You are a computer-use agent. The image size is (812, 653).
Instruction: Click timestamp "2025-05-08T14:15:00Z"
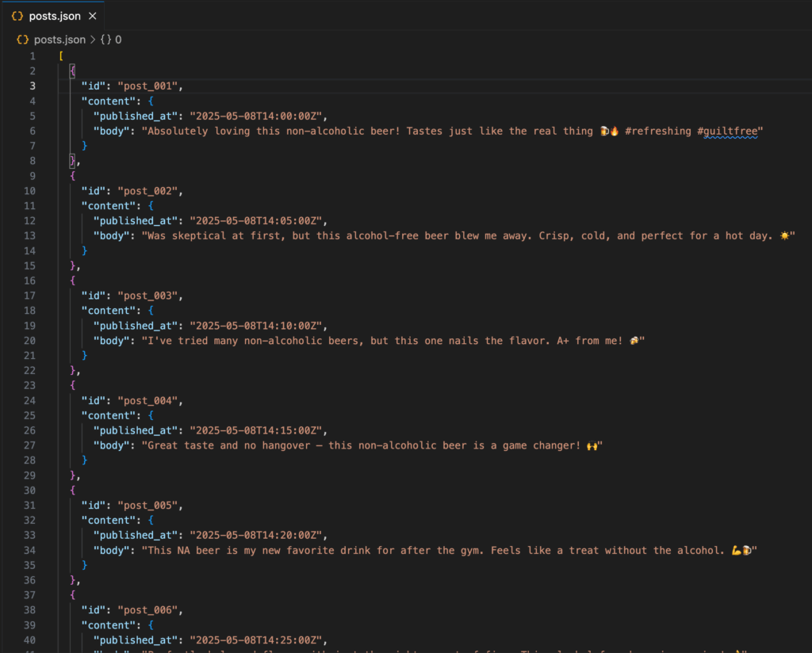point(256,430)
